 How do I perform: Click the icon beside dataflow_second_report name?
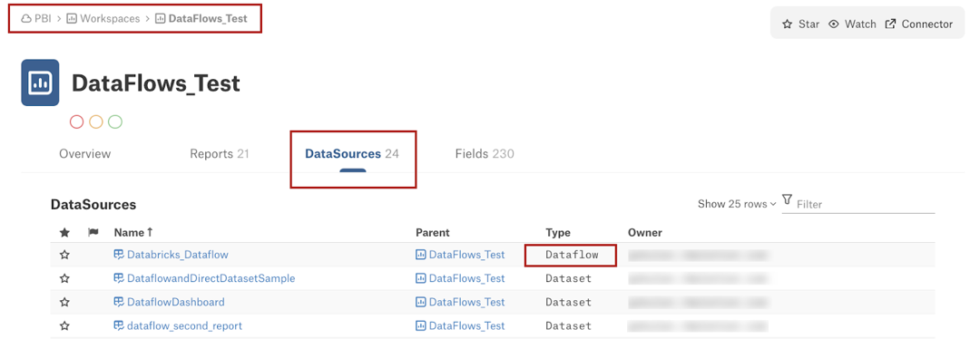(x=119, y=325)
